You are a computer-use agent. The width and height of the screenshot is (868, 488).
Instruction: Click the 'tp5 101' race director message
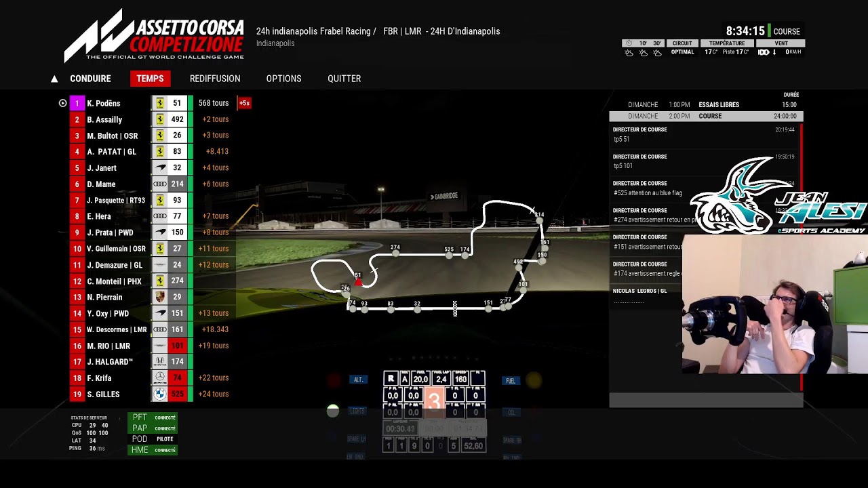pyautogui.click(x=623, y=166)
